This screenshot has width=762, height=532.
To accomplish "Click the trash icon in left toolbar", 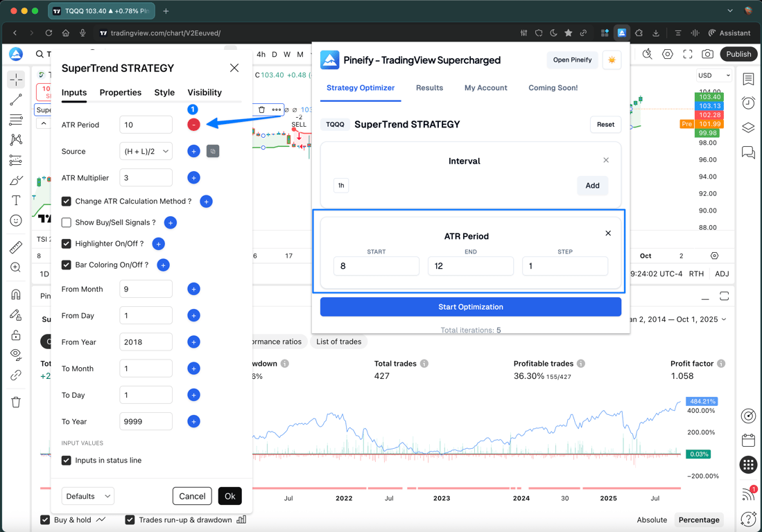I will [x=16, y=402].
